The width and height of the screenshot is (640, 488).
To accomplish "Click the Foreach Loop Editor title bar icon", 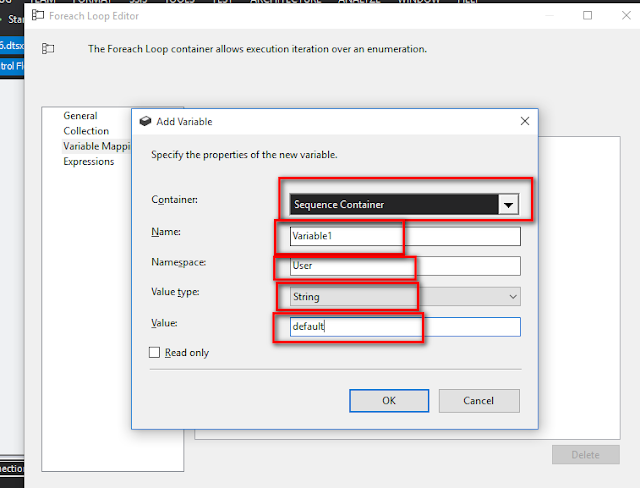I will coord(38,16).
